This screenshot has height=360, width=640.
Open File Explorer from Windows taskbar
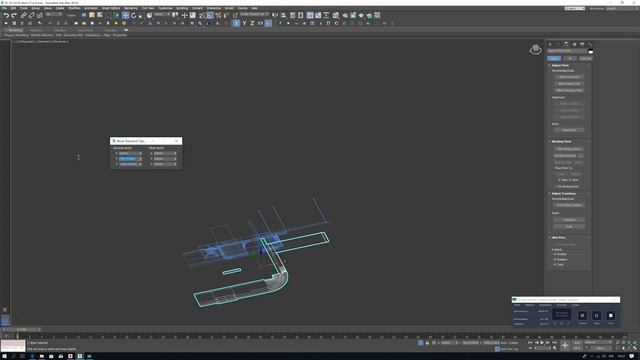42,356
